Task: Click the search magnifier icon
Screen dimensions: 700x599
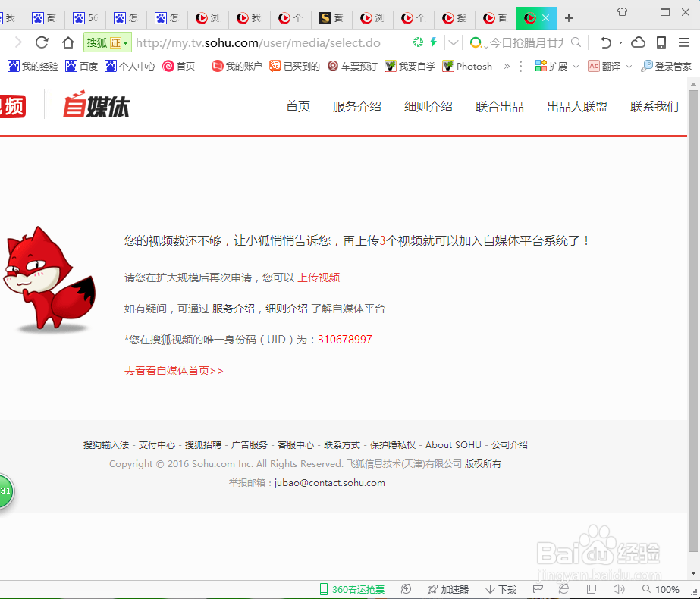Action: click(576, 42)
